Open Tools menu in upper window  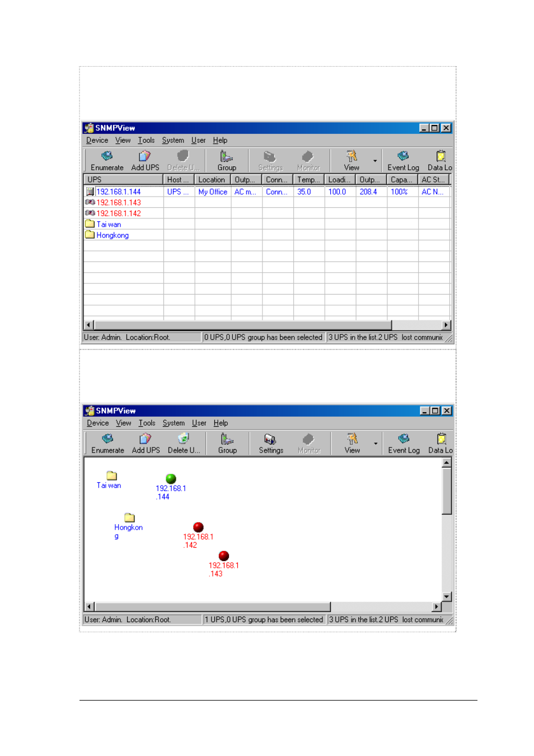pyautogui.click(x=146, y=141)
